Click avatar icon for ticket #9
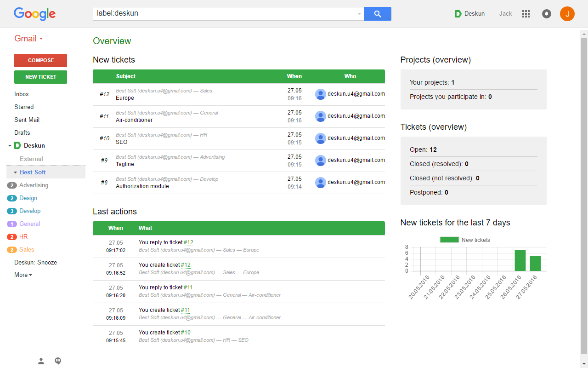Viewport: 588px width, 368px height. click(321, 161)
